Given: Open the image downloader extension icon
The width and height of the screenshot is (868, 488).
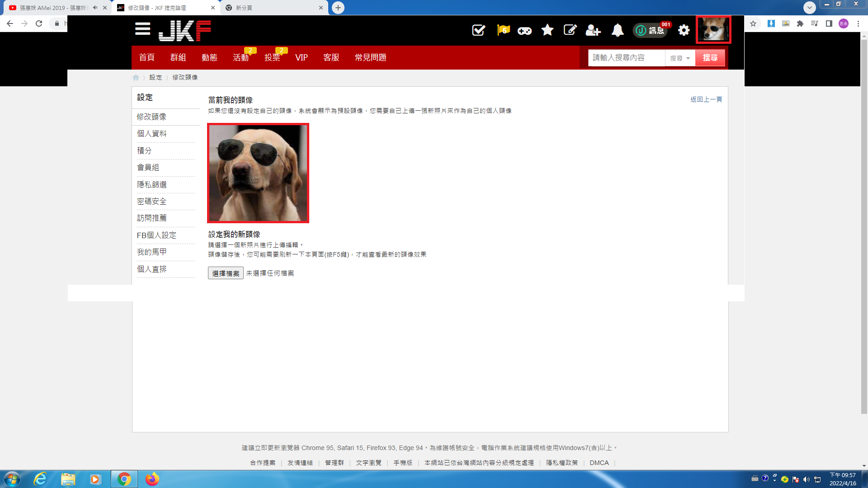Looking at the screenshot, I should coord(786,23).
